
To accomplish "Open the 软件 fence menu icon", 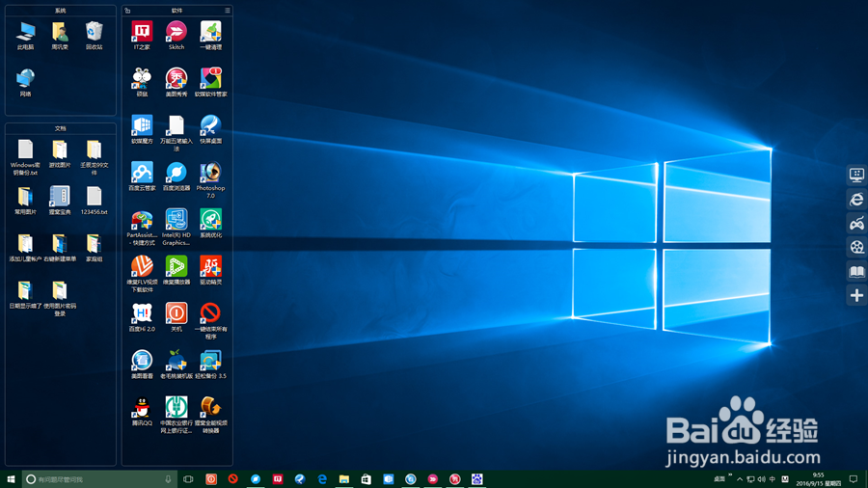I will point(227,10).
